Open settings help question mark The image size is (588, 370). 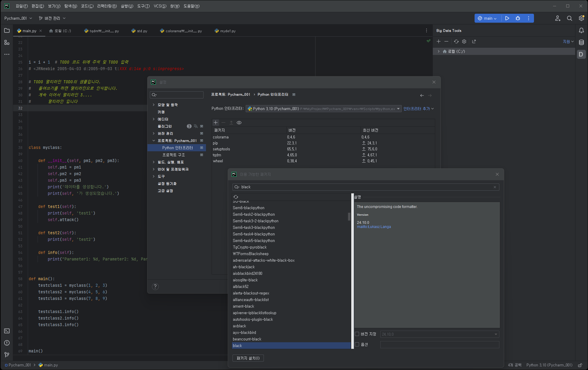coord(155,286)
